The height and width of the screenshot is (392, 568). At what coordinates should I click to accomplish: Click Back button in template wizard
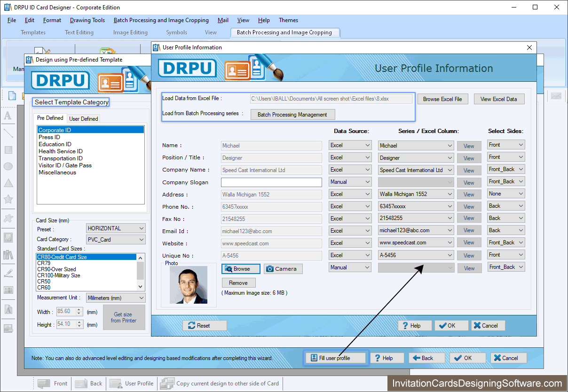click(x=427, y=358)
